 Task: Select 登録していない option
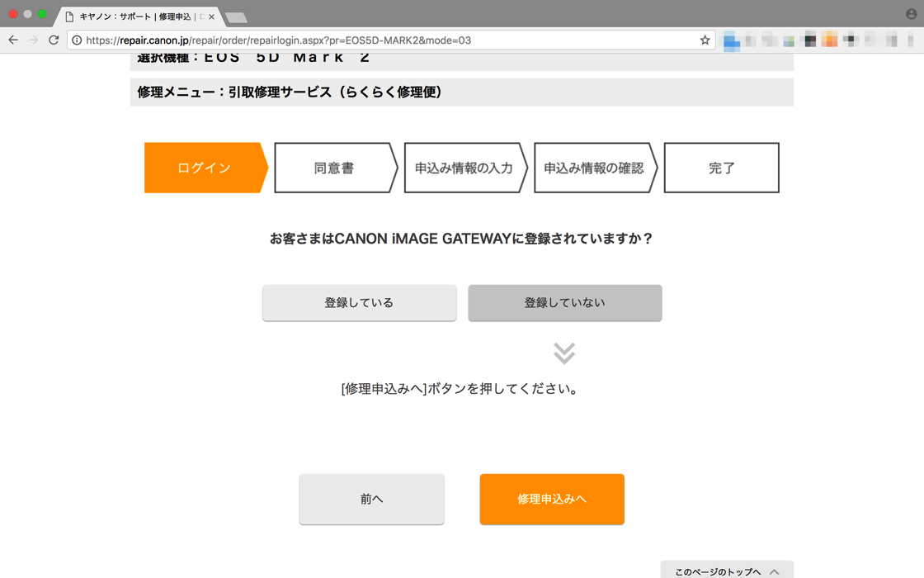[x=564, y=303]
